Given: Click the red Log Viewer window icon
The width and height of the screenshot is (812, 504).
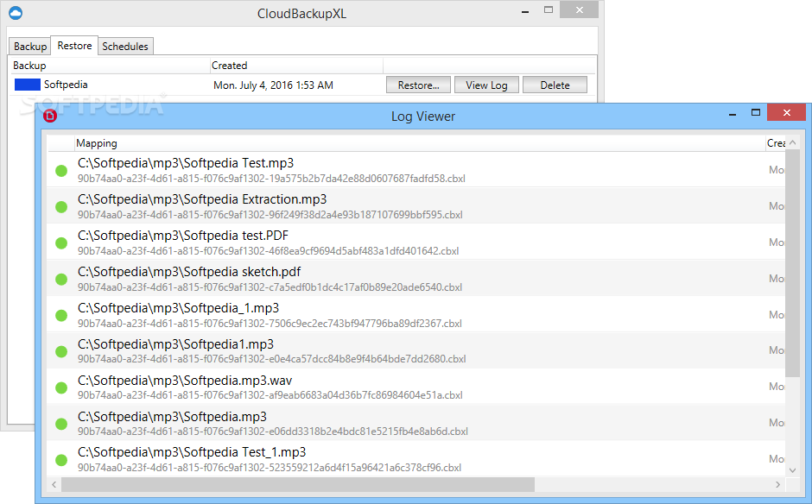Looking at the screenshot, I should [x=50, y=116].
